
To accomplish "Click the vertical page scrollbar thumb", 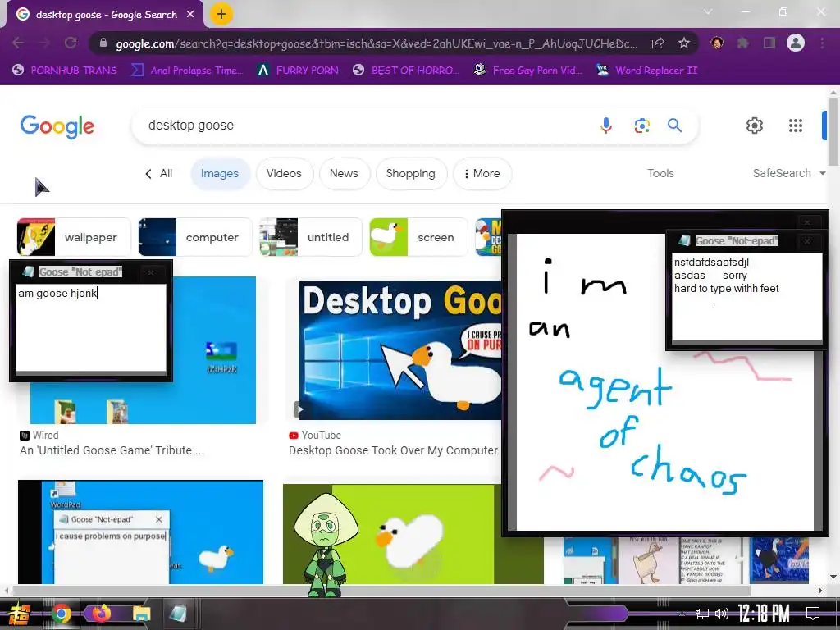I will [833, 132].
